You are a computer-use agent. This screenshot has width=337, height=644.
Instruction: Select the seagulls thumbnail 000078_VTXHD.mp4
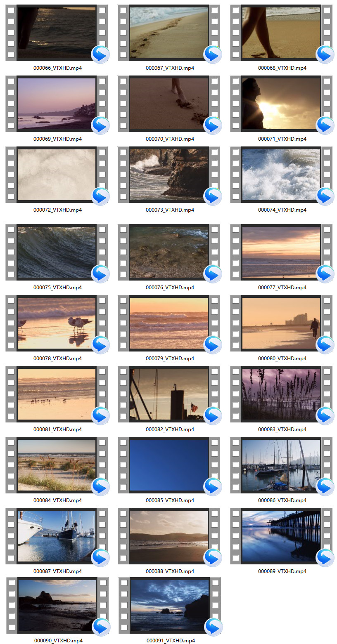[x=57, y=323]
